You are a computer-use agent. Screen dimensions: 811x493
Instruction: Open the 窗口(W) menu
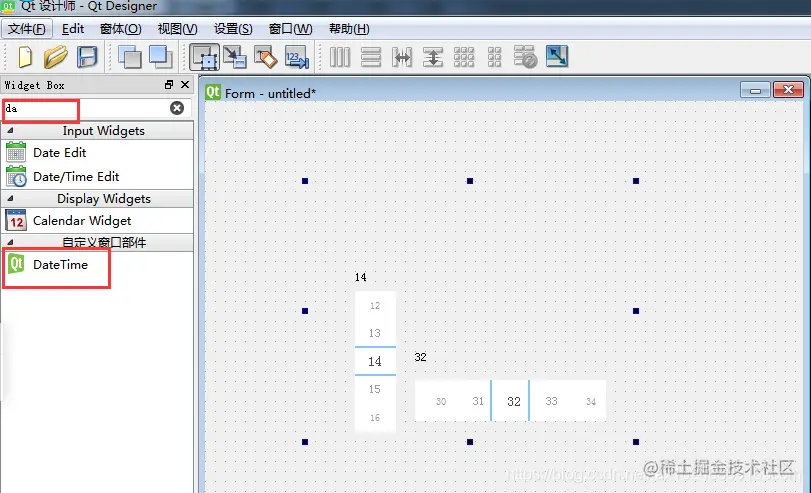(291, 28)
